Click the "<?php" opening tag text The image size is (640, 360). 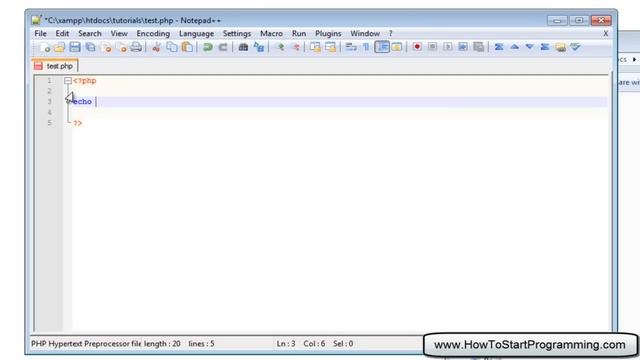[84, 81]
